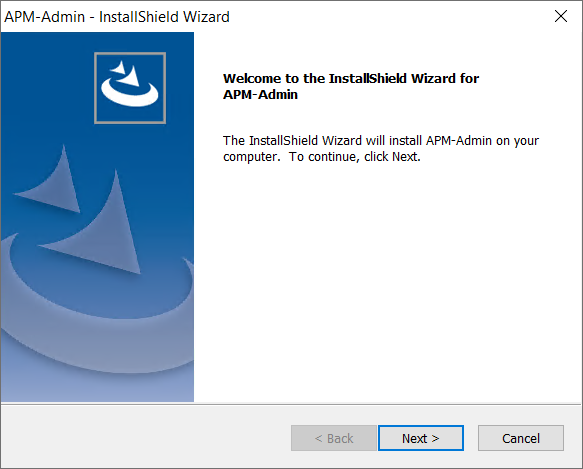Image resolution: width=583 pixels, height=469 pixels.
Task: Click the Next > button
Action: [x=421, y=438]
